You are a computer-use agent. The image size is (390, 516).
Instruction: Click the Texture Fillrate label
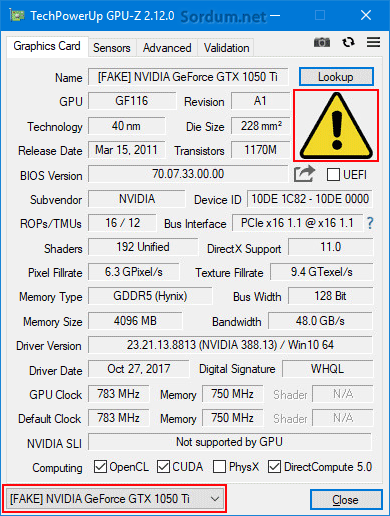tap(229, 273)
